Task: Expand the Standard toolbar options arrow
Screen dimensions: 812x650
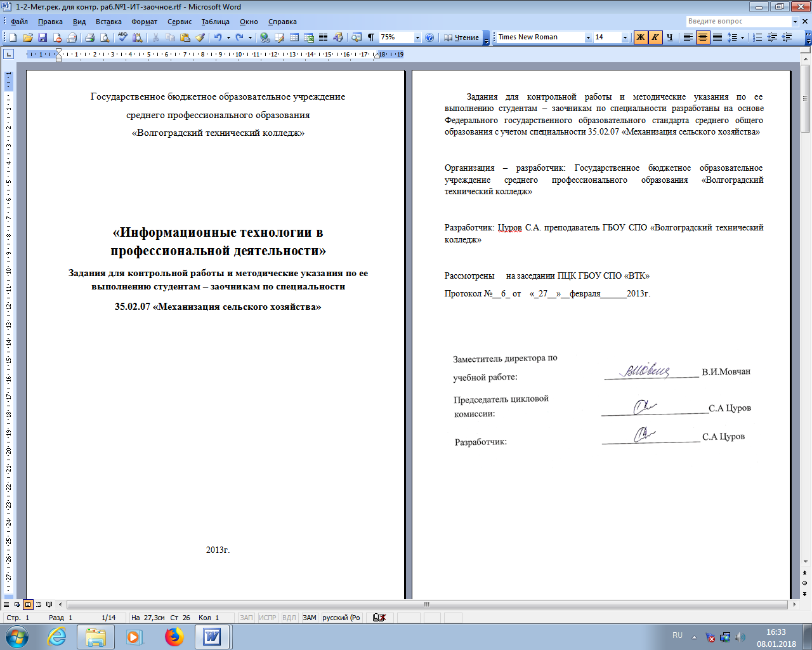Action: tap(487, 38)
